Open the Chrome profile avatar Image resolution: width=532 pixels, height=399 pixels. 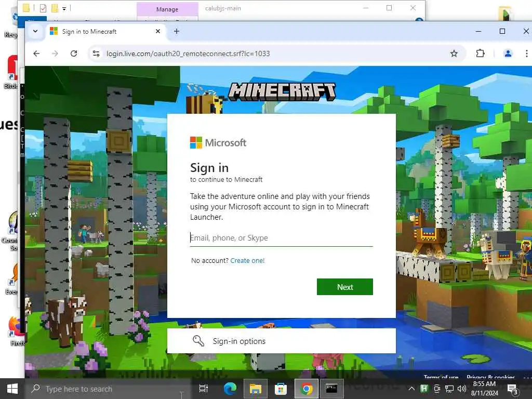coord(508,54)
